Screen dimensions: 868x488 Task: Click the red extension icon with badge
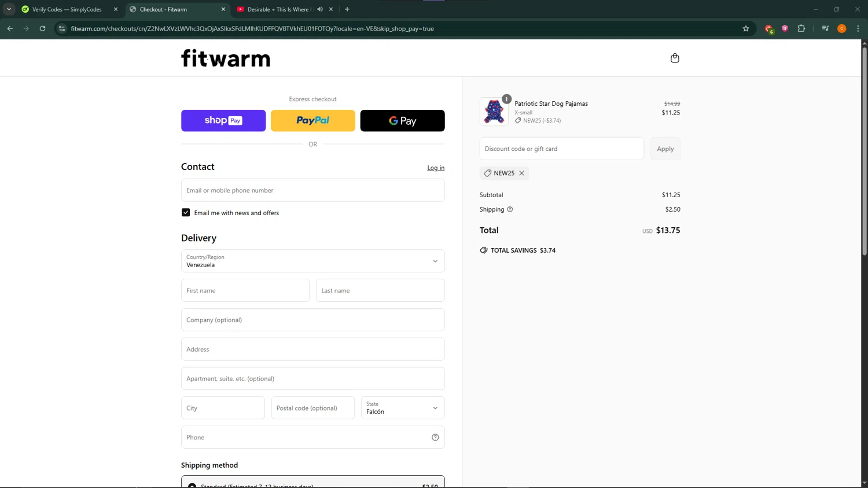point(769,29)
